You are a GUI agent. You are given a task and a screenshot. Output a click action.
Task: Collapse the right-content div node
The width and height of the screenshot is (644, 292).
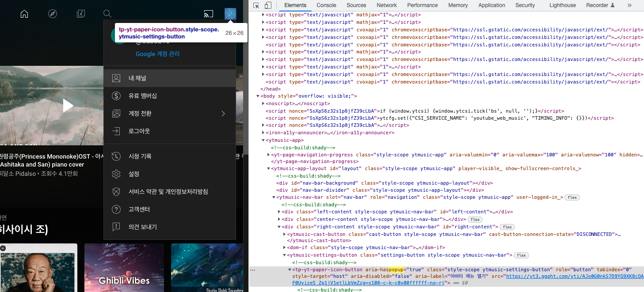[279, 227]
